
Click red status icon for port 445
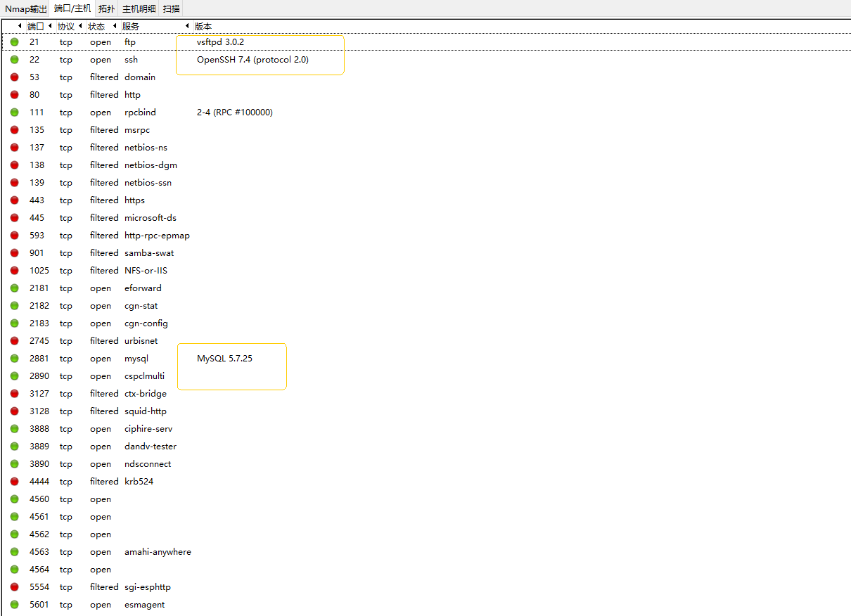[15, 218]
